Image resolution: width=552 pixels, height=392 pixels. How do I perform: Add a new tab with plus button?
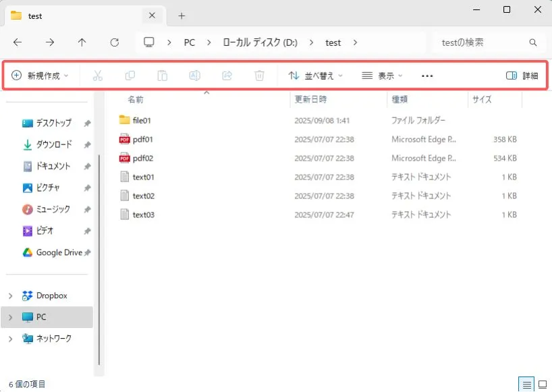click(x=182, y=16)
